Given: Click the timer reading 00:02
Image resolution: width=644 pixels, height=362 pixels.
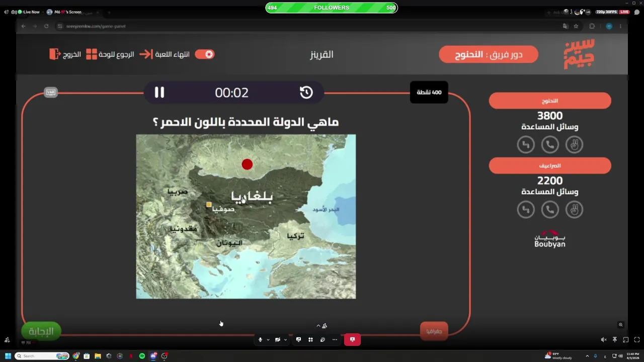Looking at the screenshot, I should pos(232,93).
